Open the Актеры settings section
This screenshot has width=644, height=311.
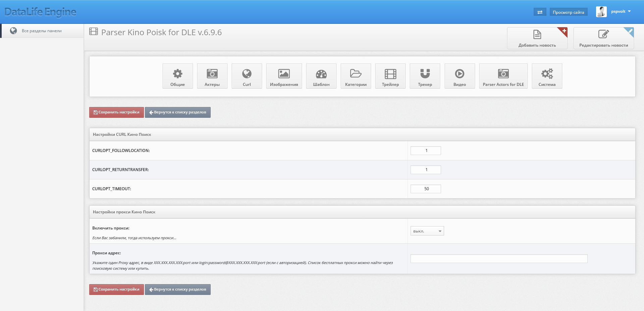coord(212,76)
